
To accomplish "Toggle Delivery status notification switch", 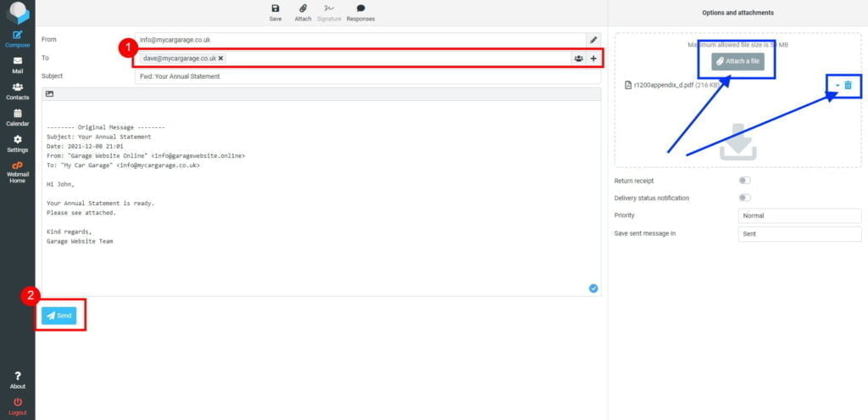I will click(x=744, y=198).
